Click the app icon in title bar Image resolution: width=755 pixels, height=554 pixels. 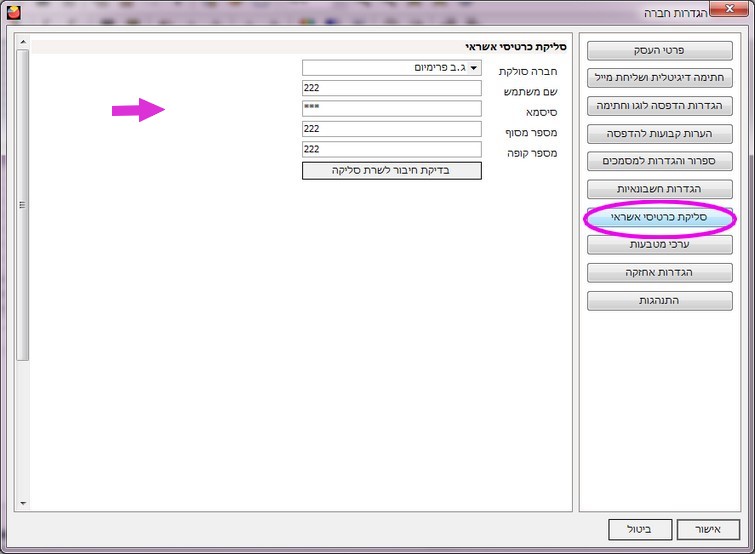tap(13, 13)
